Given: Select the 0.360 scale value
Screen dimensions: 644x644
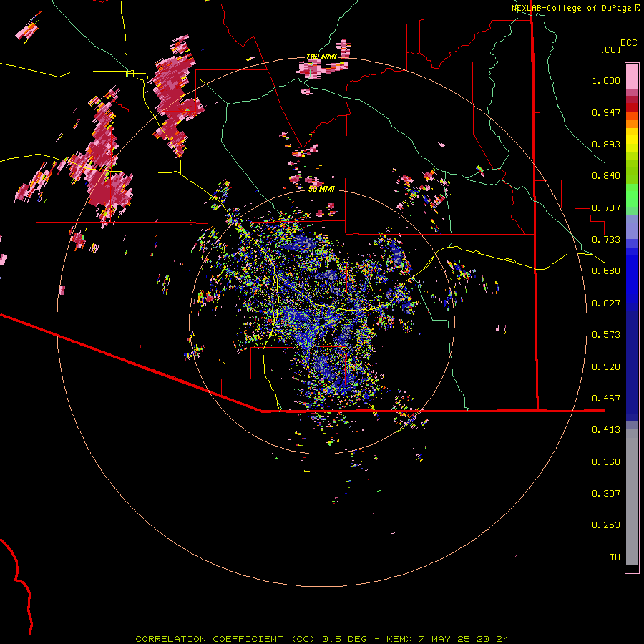Looking at the screenshot, I should point(606,462).
